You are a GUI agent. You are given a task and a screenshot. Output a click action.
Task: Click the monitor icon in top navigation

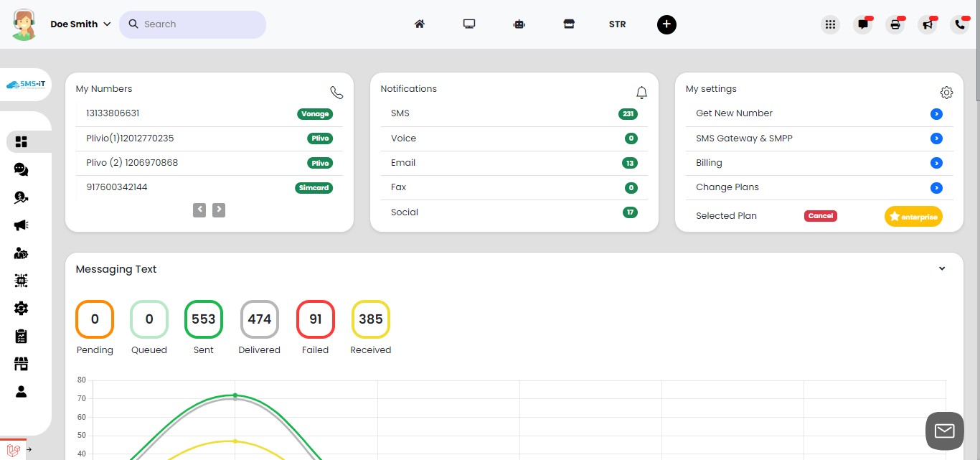(x=469, y=24)
